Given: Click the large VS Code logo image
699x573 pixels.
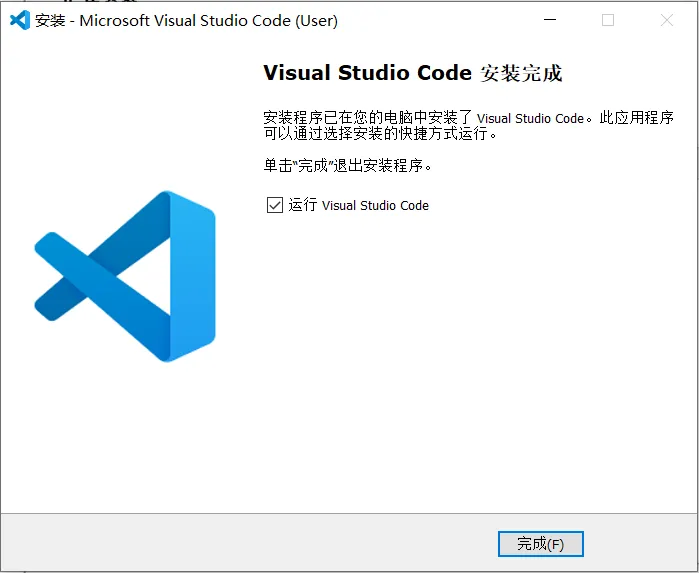Looking at the screenshot, I should coord(125,276).
